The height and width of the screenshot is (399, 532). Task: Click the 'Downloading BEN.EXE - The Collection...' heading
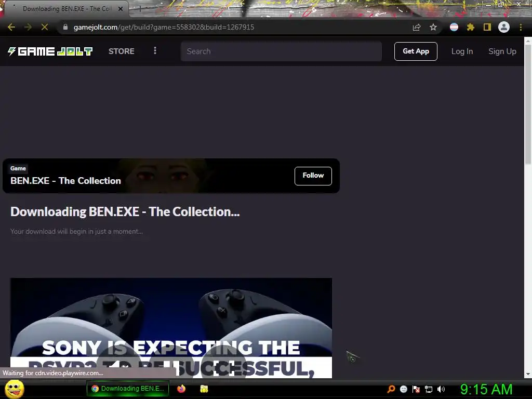(x=125, y=212)
